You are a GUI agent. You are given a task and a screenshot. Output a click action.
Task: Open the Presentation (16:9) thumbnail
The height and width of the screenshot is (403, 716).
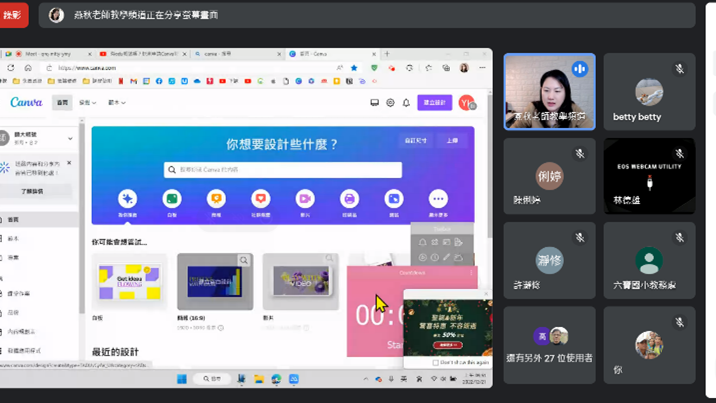pos(215,282)
